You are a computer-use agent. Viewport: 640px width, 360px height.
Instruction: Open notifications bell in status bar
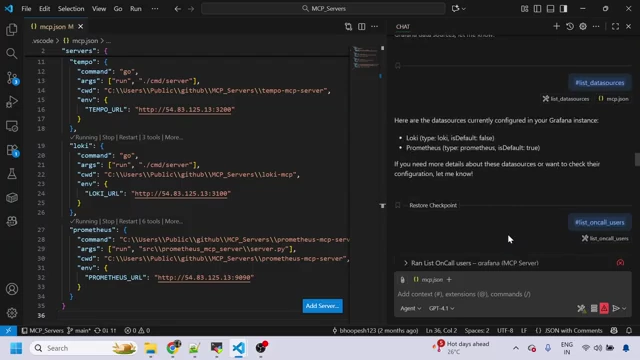click(x=629, y=331)
